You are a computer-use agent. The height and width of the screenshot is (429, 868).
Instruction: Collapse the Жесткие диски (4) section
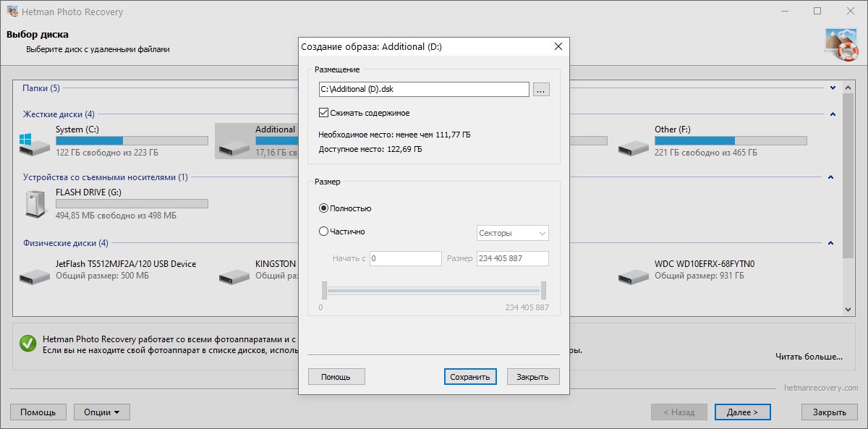click(x=833, y=114)
